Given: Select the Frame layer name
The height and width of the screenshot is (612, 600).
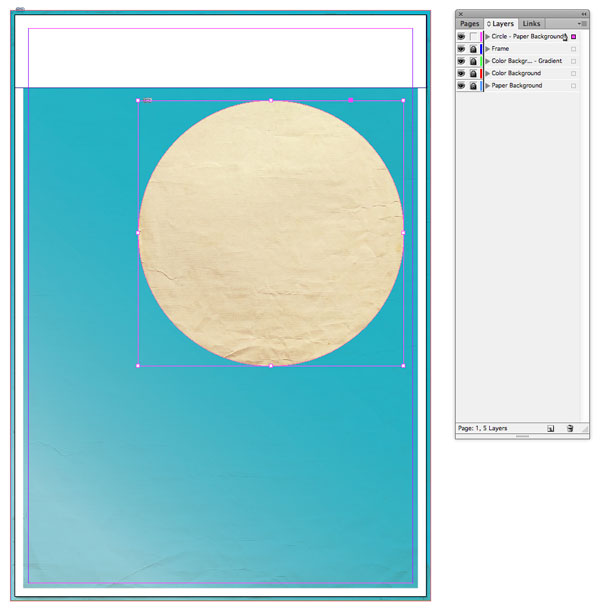Looking at the screenshot, I should 500,49.
